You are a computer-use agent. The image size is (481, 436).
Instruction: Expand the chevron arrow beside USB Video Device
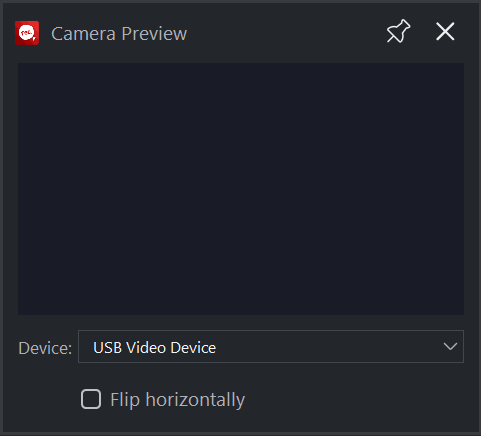[450, 347]
